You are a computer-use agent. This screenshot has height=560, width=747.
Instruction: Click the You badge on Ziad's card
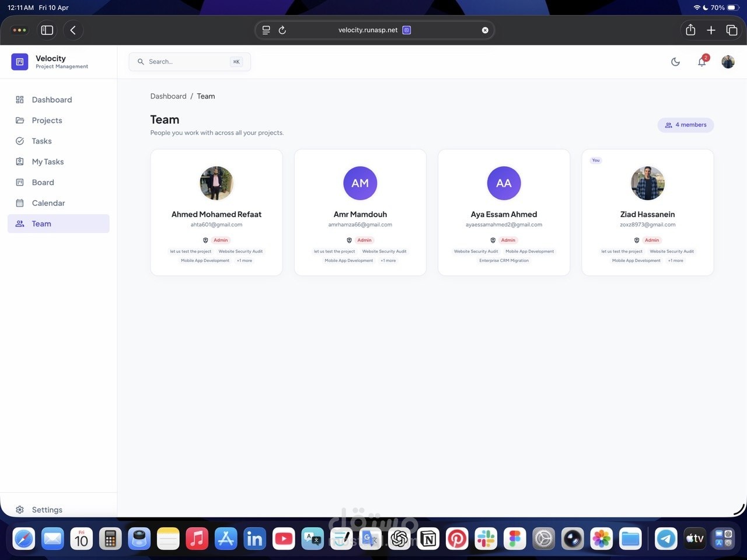pyautogui.click(x=596, y=160)
